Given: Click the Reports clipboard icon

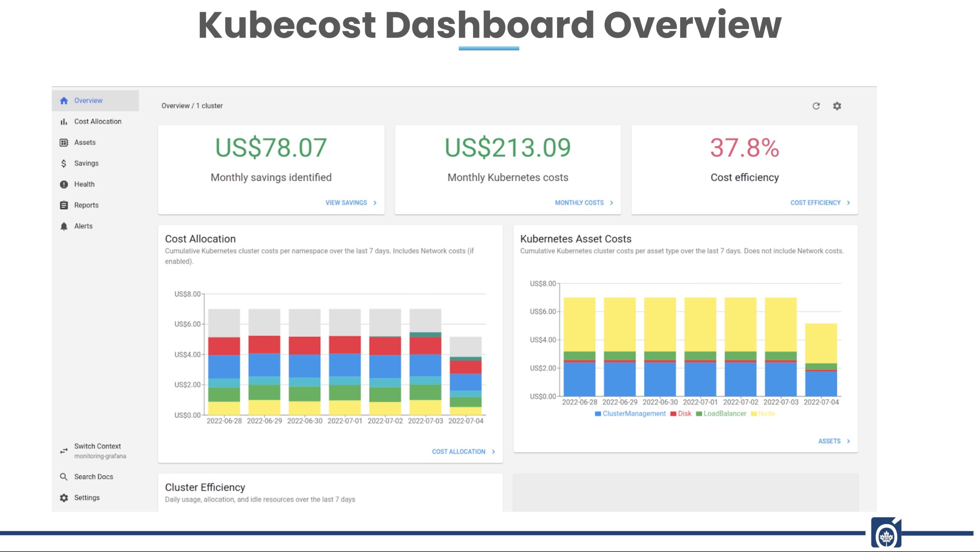Looking at the screenshot, I should [x=64, y=205].
